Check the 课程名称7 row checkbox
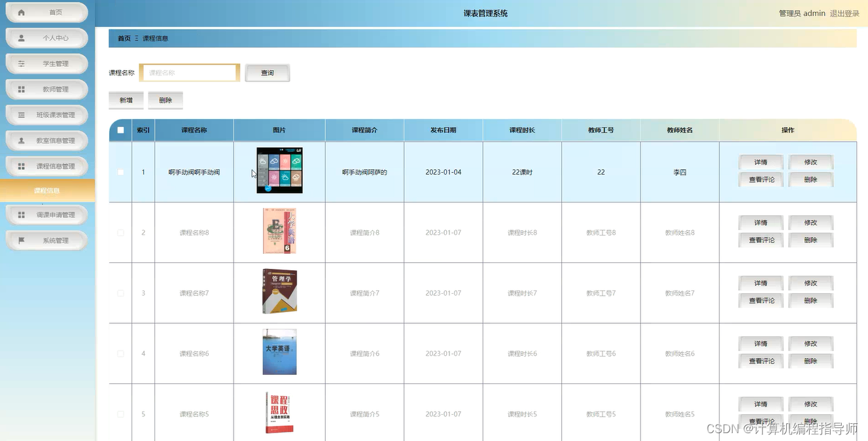The height and width of the screenshot is (441, 868). [x=120, y=293]
